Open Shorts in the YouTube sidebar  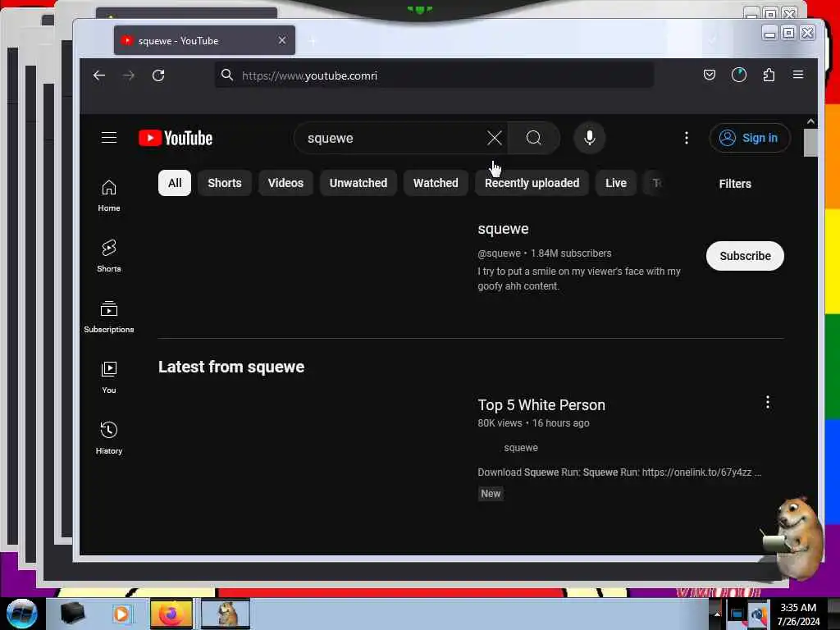point(109,256)
